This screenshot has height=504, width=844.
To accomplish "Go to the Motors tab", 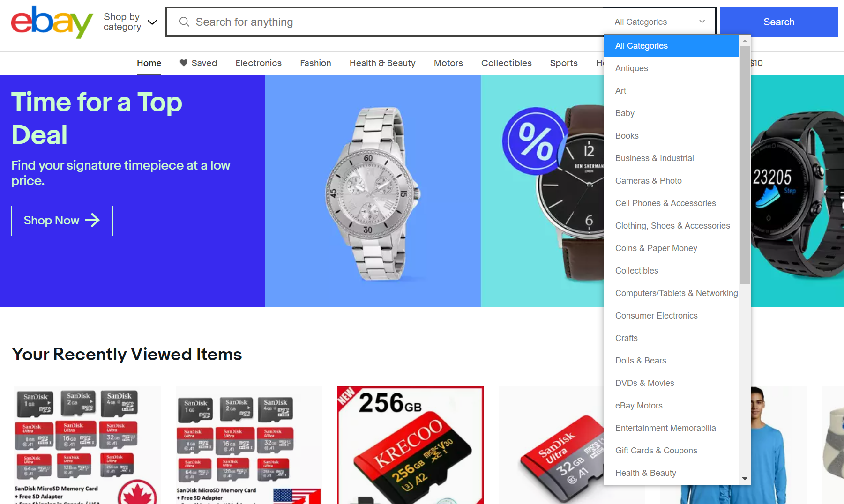I will tap(448, 63).
